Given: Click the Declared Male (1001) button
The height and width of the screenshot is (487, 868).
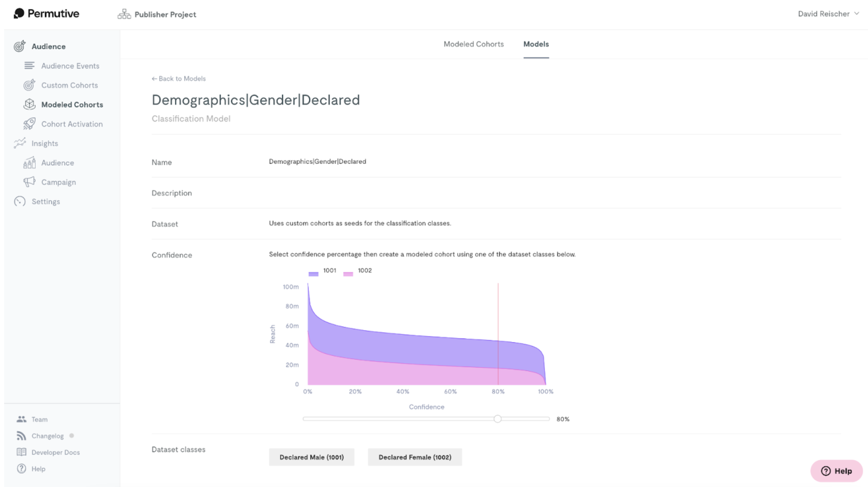Looking at the screenshot, I should [x=312, y=457].
